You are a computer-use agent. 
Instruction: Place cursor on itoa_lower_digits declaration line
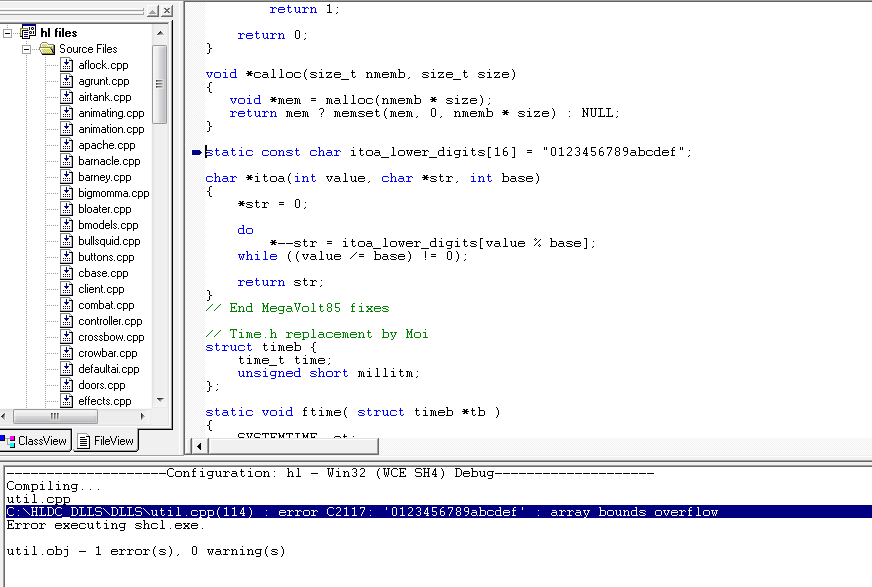(x=448, y=152)
